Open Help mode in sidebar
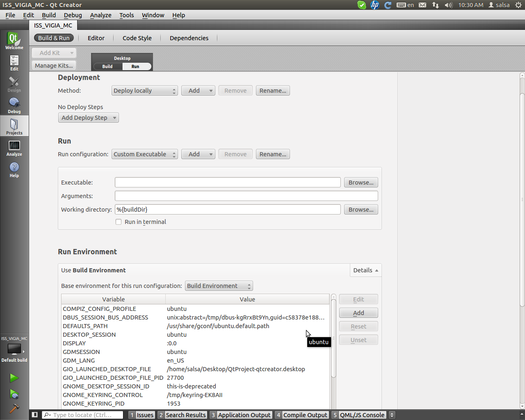 14,169
